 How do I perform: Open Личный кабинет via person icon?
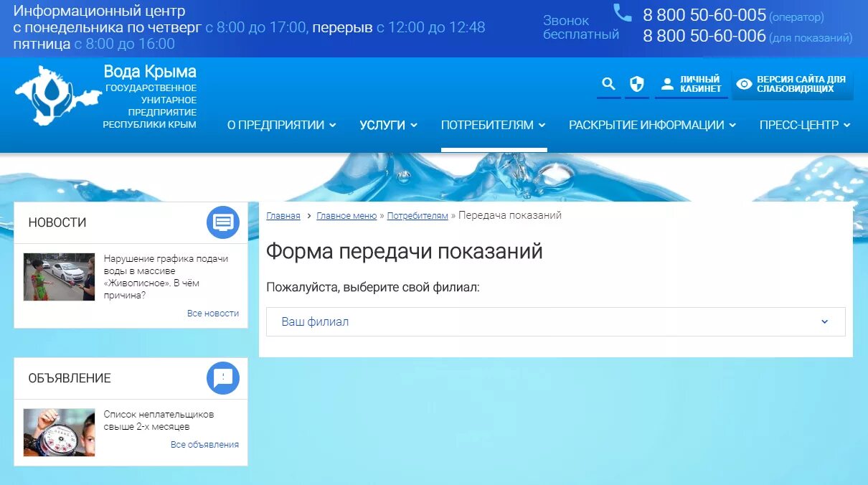[x=669, y=83]
